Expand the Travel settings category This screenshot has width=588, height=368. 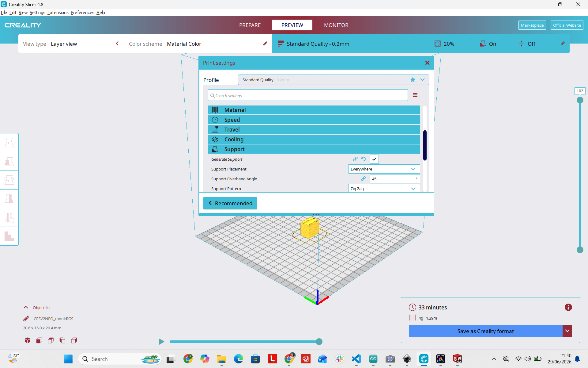click(314, 129)
